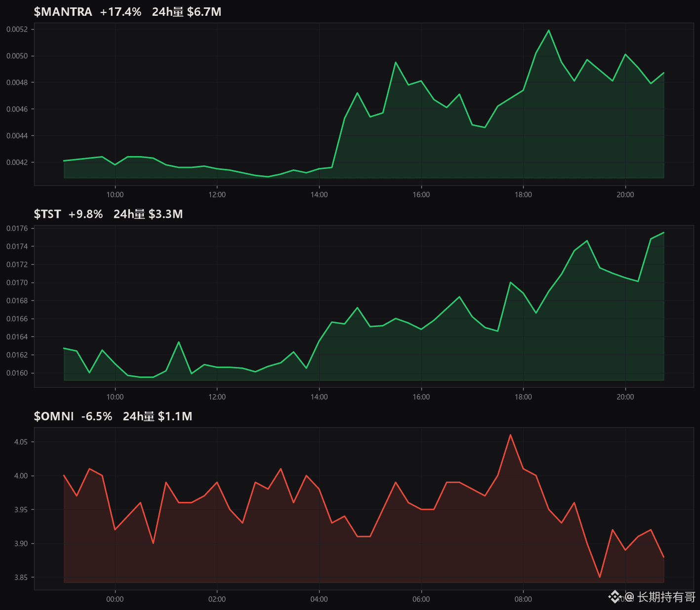Select the 0.0172 y-axis label
This screenshot has height=610, width=700.
pos(17,265)
